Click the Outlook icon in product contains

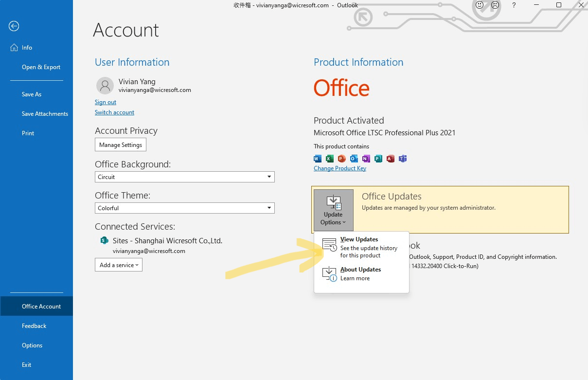pyautogui.click(x=354, y=158)
